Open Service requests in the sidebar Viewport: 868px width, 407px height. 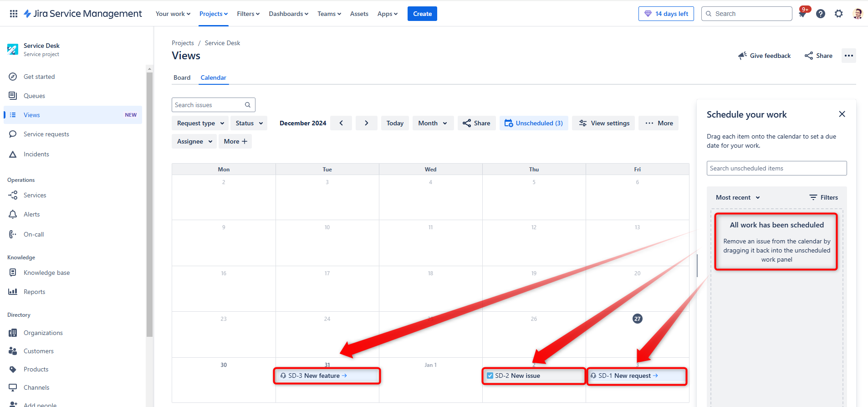coord(73,134)
